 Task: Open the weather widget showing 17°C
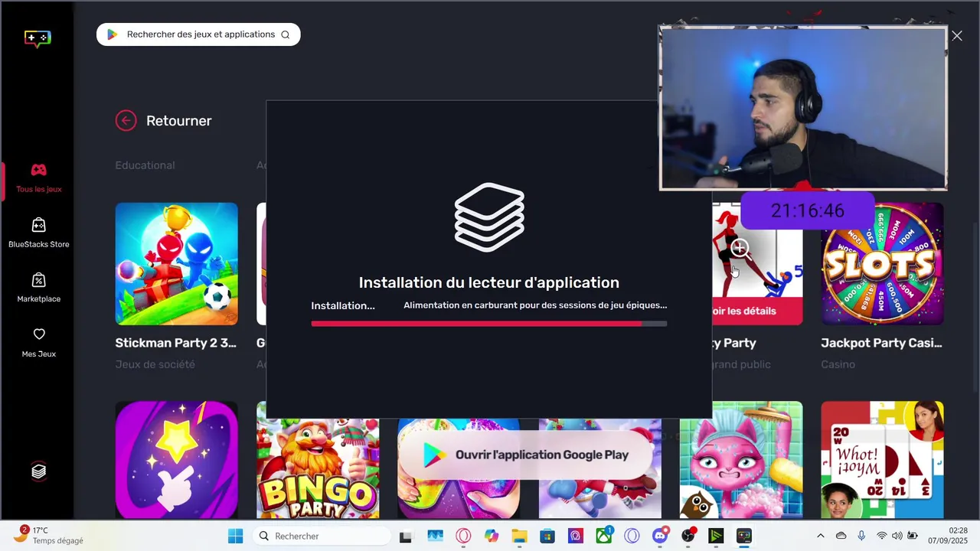[x=49, y=536]
